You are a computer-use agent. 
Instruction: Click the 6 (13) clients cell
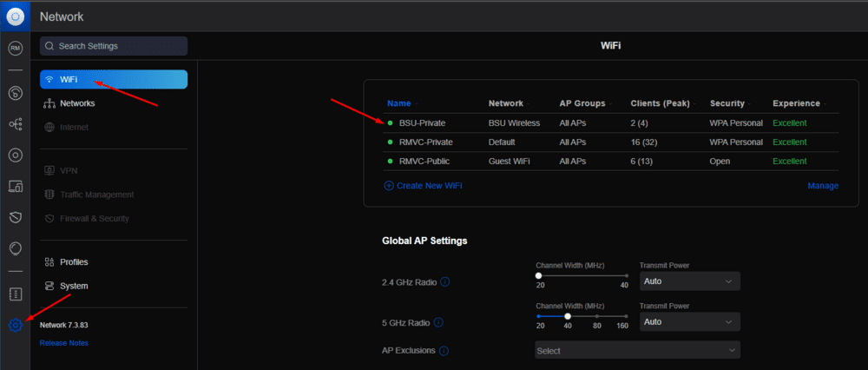[641, 162]
